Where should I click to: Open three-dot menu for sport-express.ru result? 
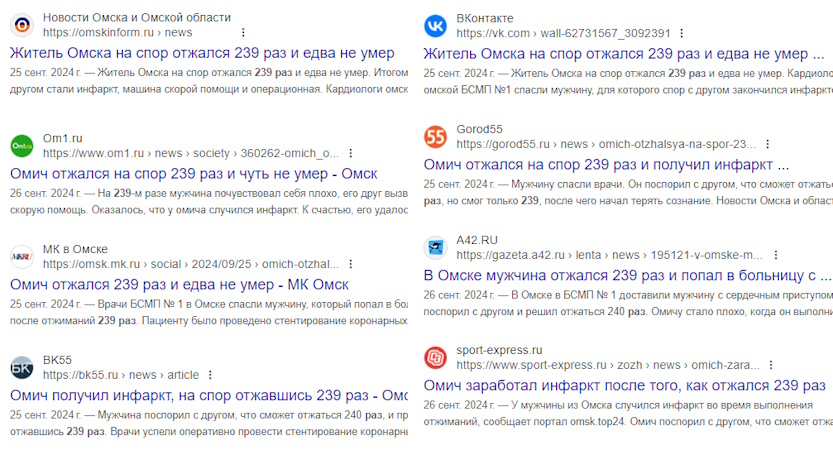pos(771,365)
